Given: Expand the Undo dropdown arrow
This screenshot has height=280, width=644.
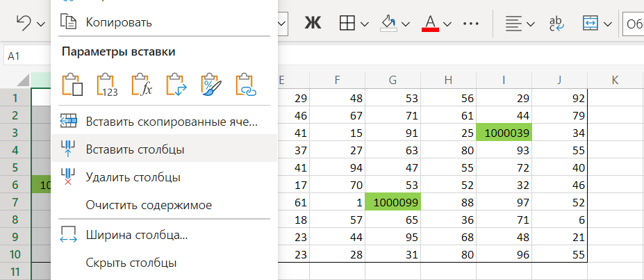Looking at the screenshot, I should [41, 24].
